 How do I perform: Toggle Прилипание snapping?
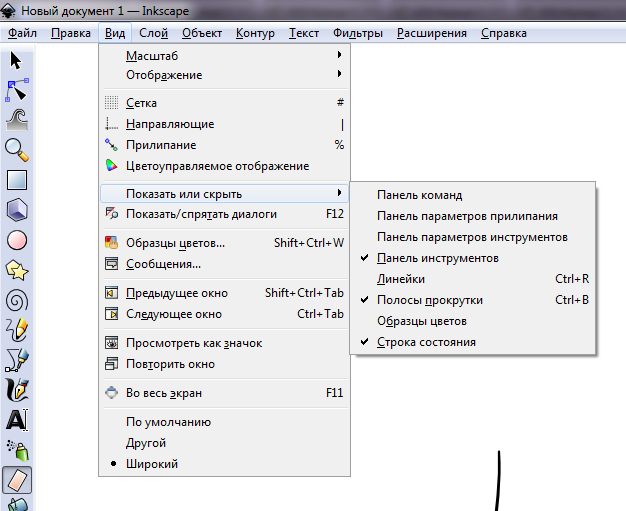pyautogui.click(x=224, y=145)
